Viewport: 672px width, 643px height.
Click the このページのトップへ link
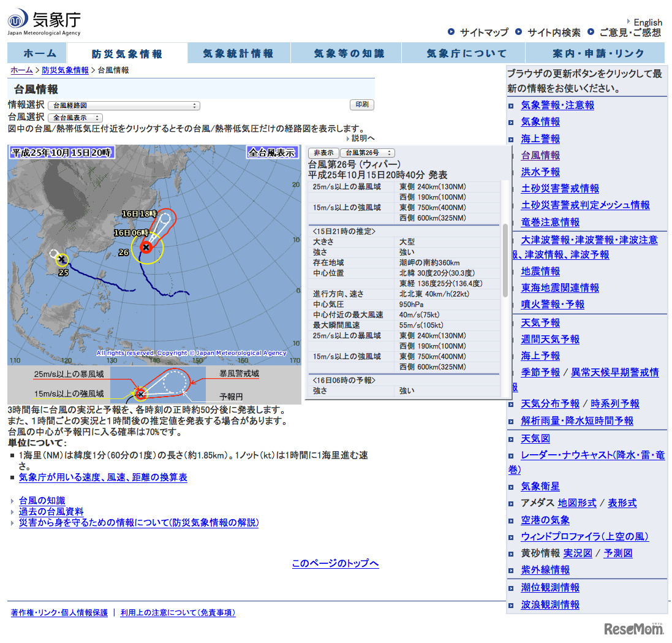[x=336, y=563]
